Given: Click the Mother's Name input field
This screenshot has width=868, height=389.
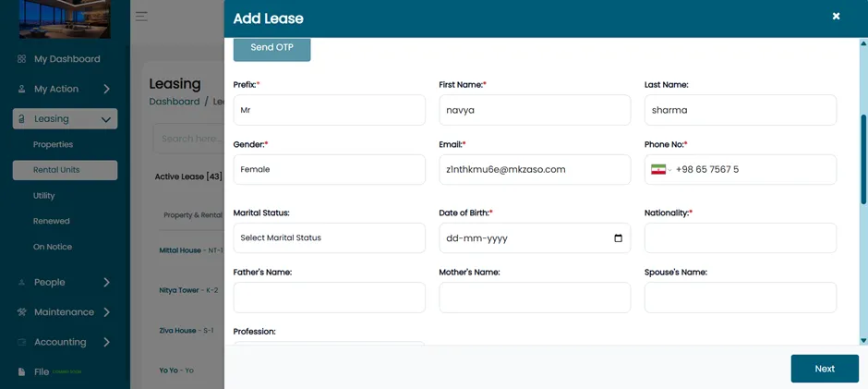Looking at the screenshot, I should (535, 298).
